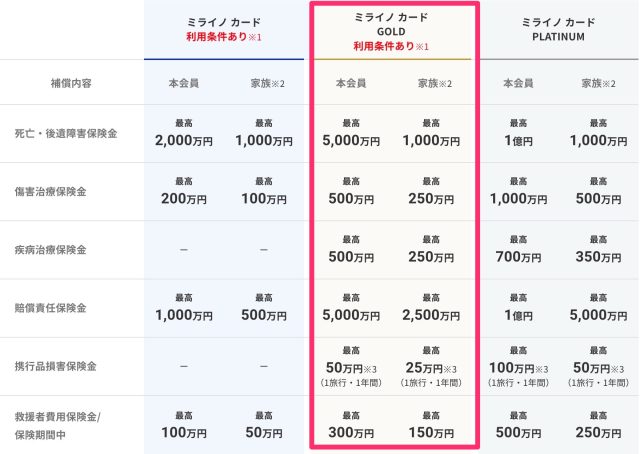Click the GOLD 本会員 携行品損害 50万円※3 value

[350, 366]
